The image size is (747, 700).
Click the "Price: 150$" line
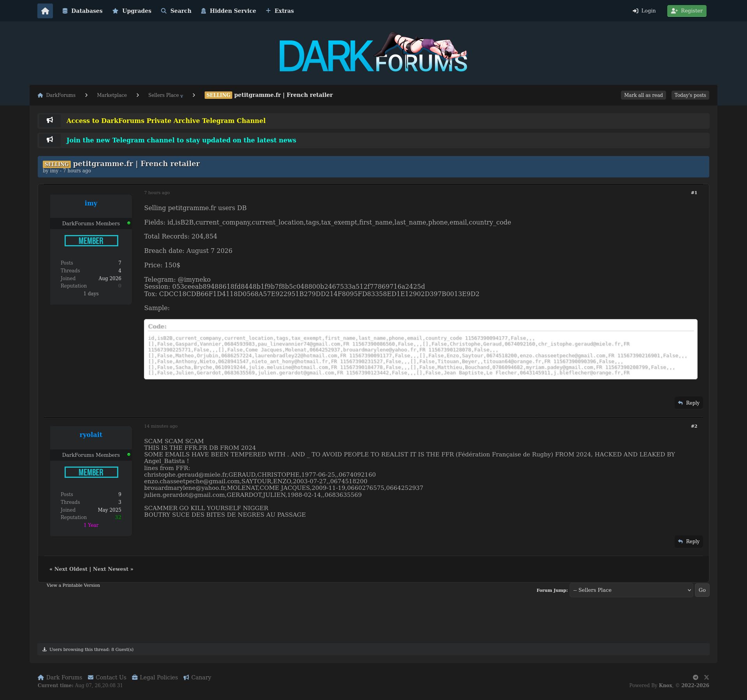coord(162,265)
